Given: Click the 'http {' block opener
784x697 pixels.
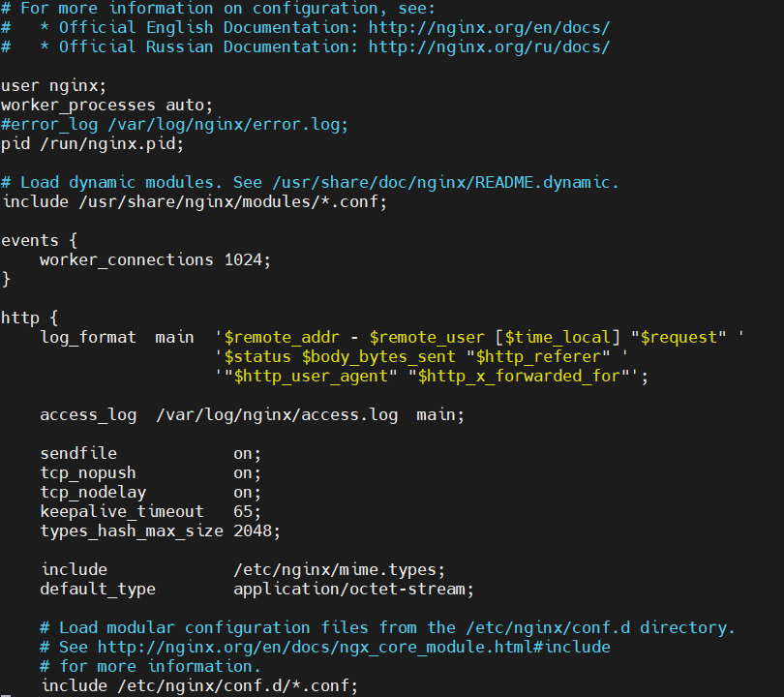Looking at the screenshot, I should (29, 318).
